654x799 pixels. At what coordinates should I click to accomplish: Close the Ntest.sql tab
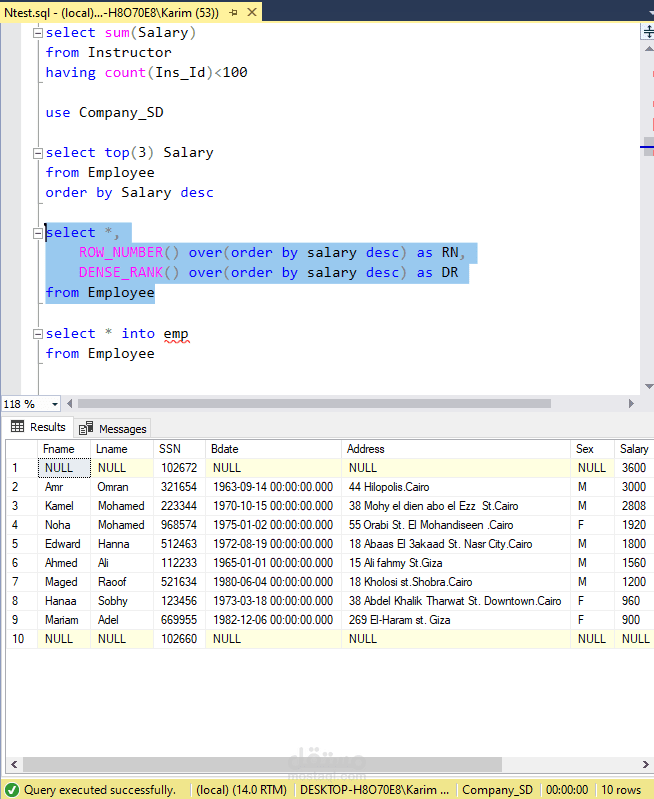point(252,12)
